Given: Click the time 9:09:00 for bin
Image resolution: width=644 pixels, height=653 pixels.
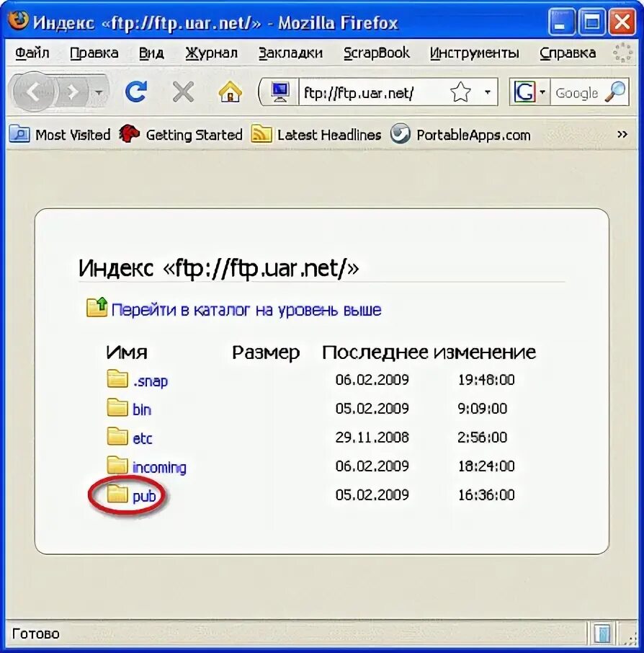Looking at the screenshot, I should [x=483, y=409].
